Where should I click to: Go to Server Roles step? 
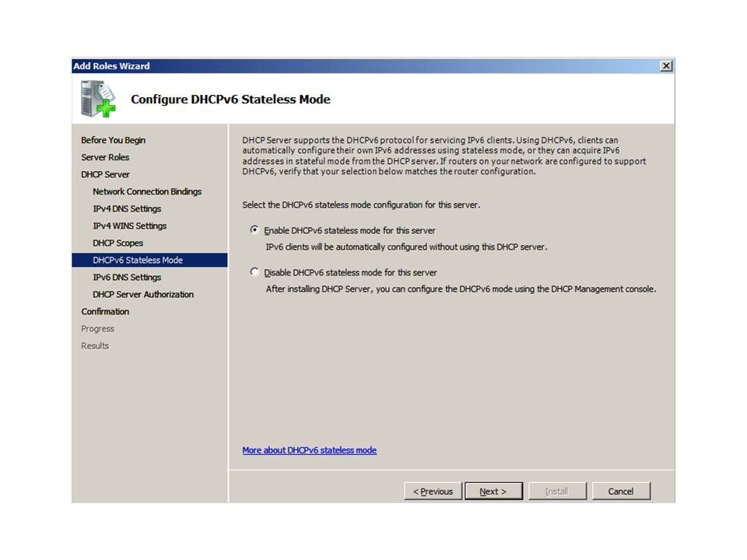pyautogui.click(x=105, y=157)
